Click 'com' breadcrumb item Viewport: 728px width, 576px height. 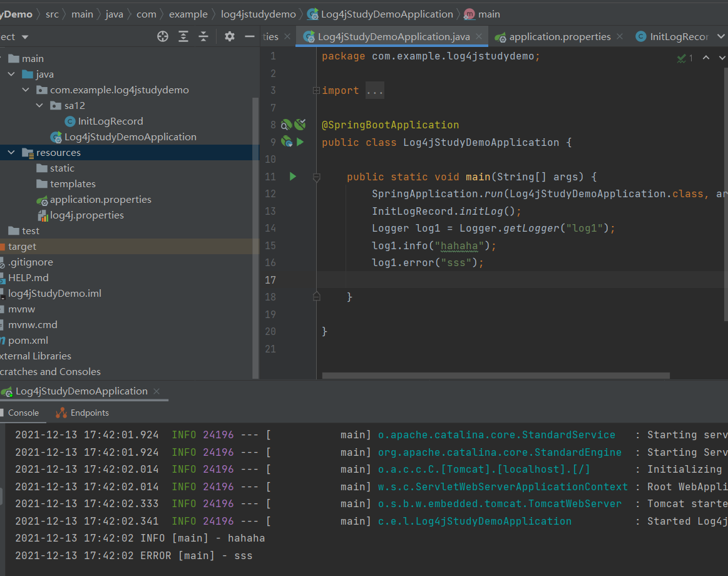146,14
